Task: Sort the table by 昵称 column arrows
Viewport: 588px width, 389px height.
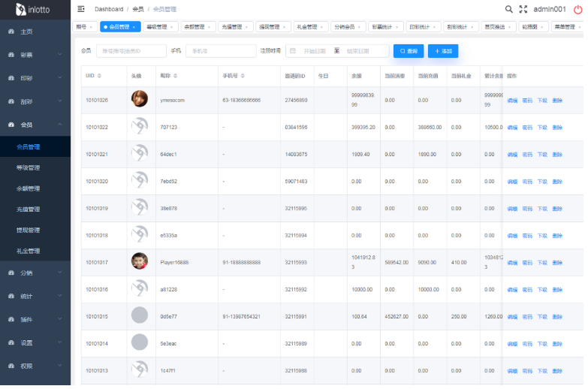Action: coord(175,76)
